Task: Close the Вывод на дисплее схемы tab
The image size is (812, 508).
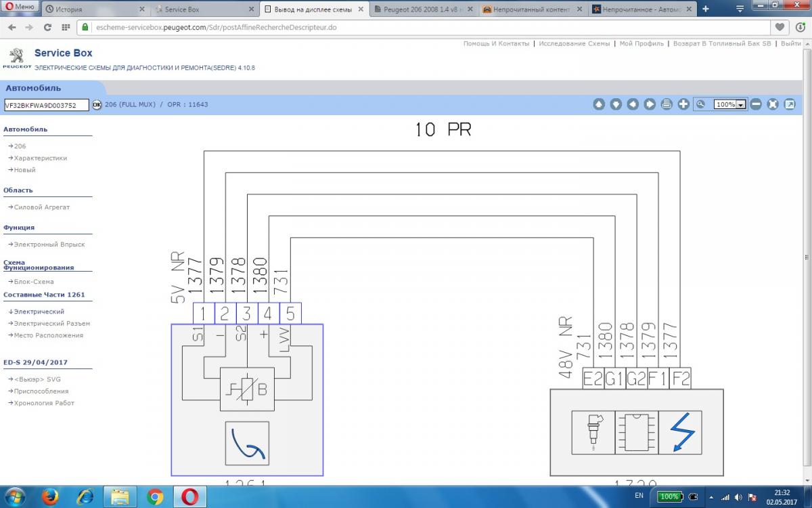Action: pyautogui.click(x=360, y=9)
